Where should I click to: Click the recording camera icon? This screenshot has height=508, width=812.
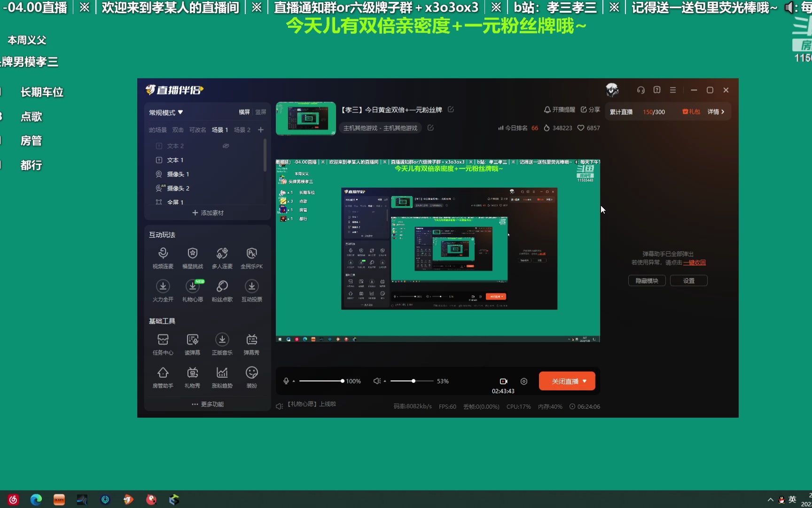[504, 381]
